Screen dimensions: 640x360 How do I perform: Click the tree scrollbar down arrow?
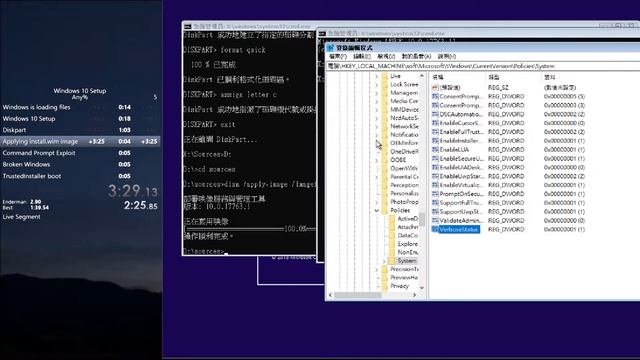(422, 288)
